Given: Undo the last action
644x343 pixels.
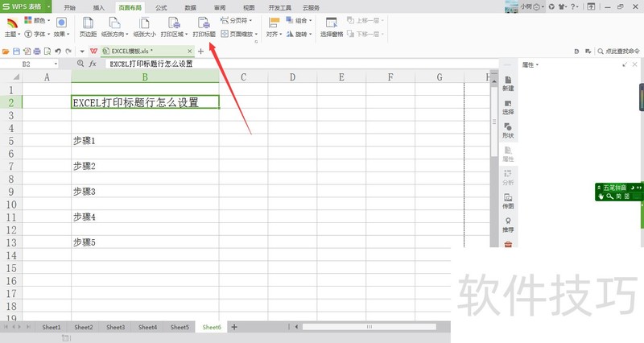Looking at the screenshot, I should pos(58,52).
